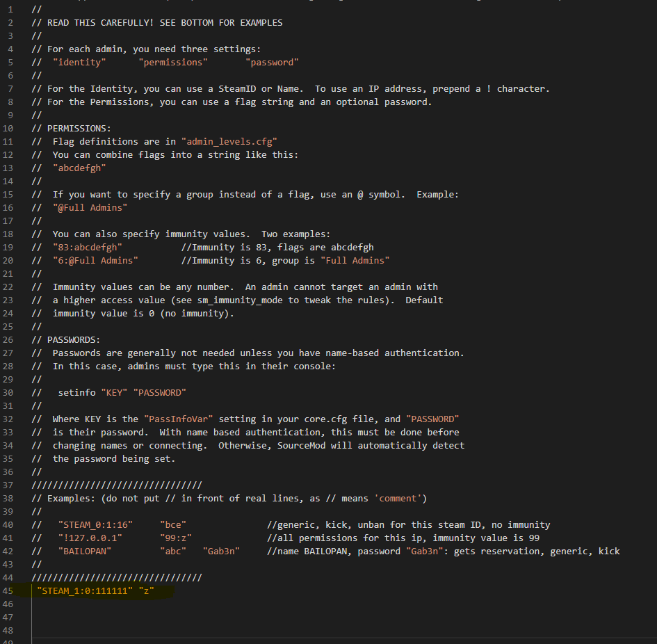Click line number 37 in the gutter
657x644 pixels.
[x=8, y=485]
